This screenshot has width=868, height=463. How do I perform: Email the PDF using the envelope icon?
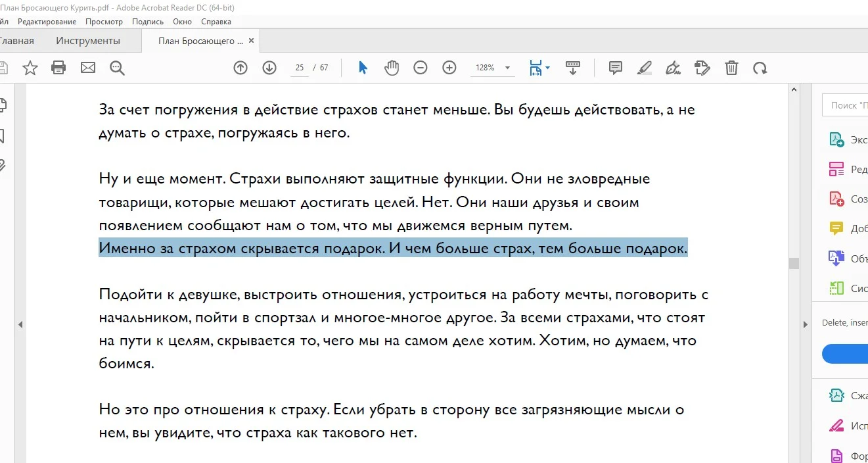coord(88,67)
